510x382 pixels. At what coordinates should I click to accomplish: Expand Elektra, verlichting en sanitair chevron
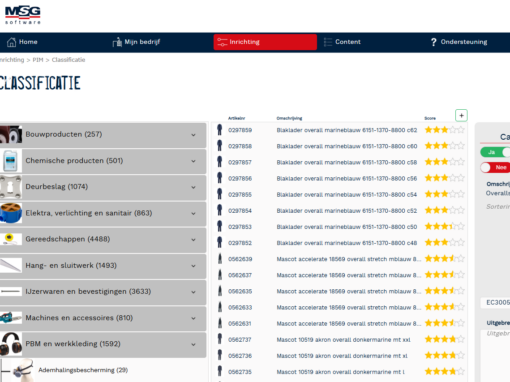pyautogui.click(x=193, y=213)
